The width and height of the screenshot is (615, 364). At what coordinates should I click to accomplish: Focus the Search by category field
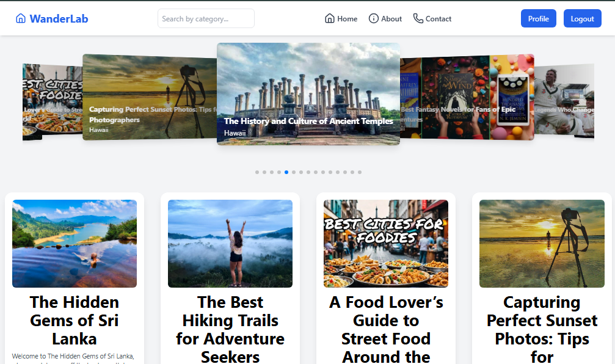[x=206, y=18]
